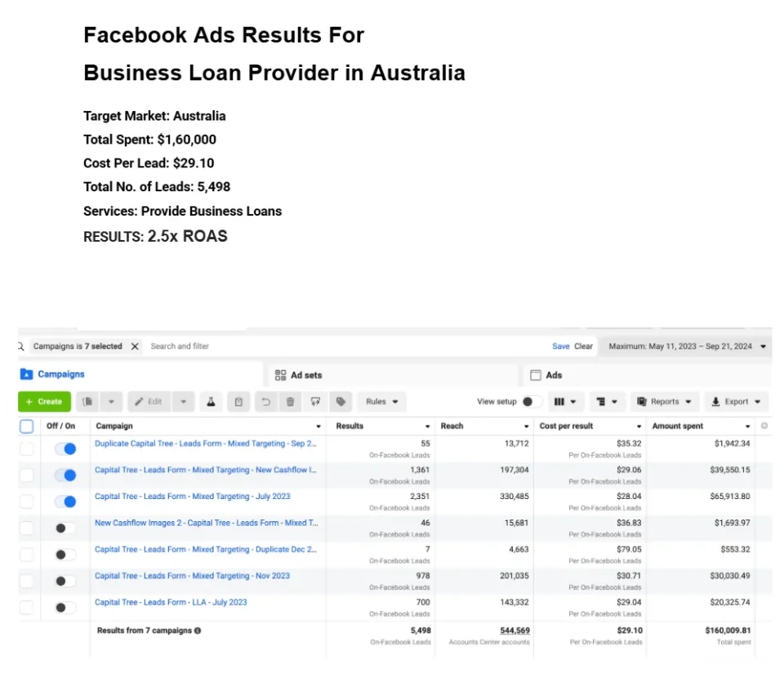Check the LLA July 2023 row checkbox
The height and width of the screenshot is (673, 784).
click(26, 608)
